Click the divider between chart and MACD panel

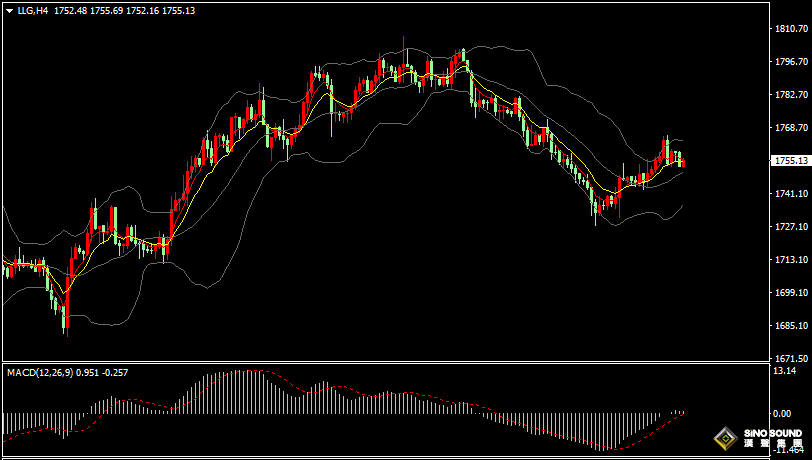point(385,361)
